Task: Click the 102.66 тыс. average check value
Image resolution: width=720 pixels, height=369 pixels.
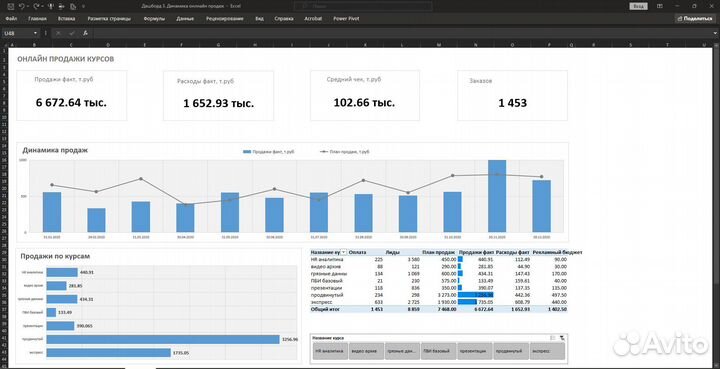Action: [364, 102]
